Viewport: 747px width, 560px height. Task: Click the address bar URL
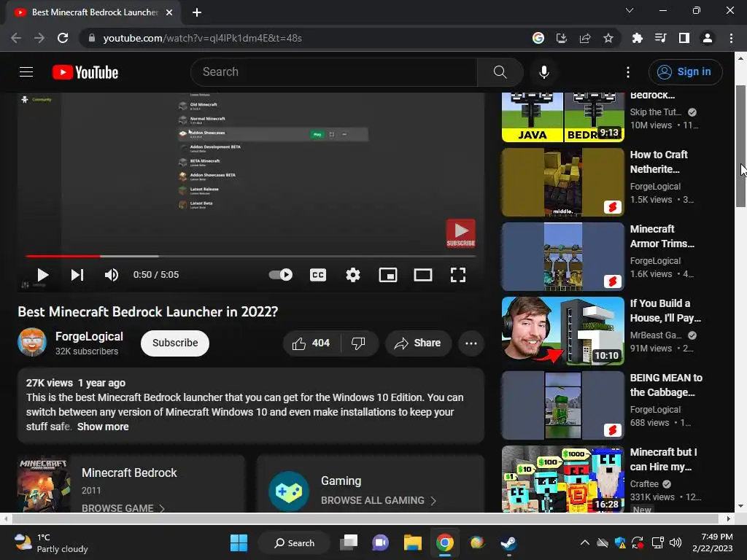[x=203, y=38]
